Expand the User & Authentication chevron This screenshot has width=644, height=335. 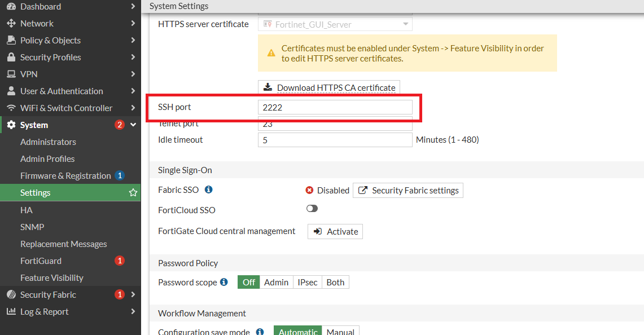click(x=133, y=91)
